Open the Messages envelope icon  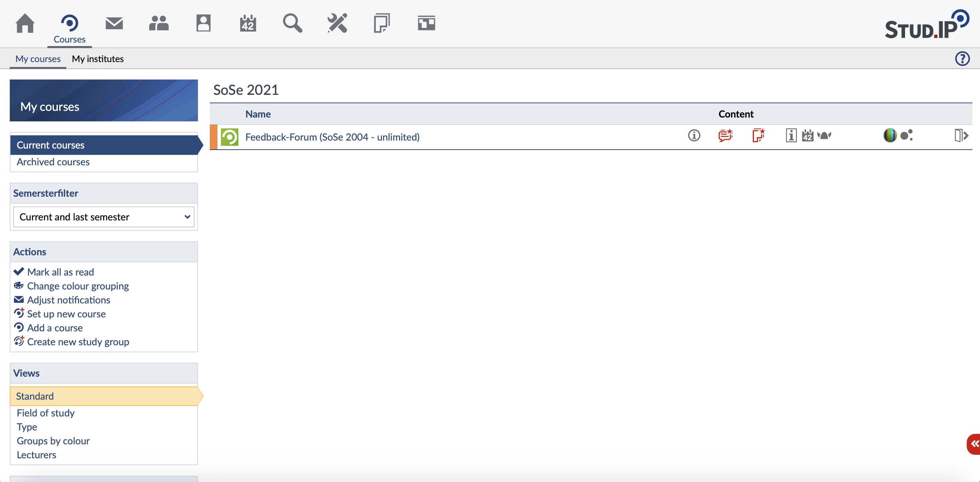click(x=114, y=24)
